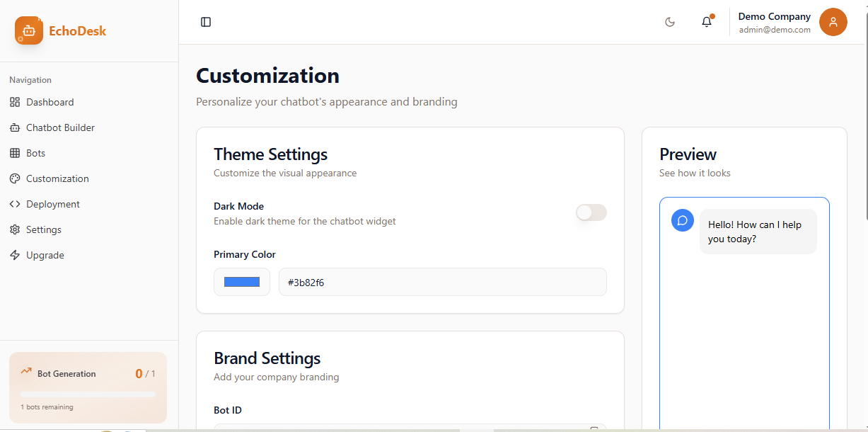Click the Bot Generation trend icon
Screen dimensions: 868x432
tap(26, 371)
